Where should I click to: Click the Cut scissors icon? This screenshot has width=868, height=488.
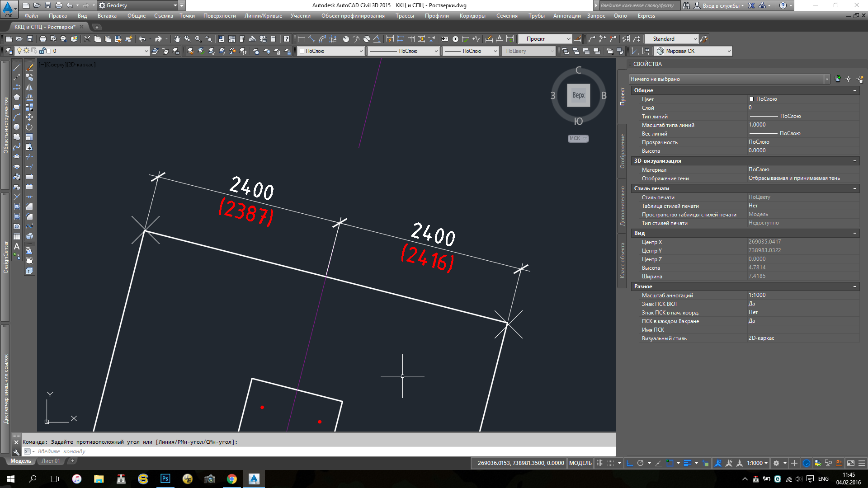click(87, 39)
